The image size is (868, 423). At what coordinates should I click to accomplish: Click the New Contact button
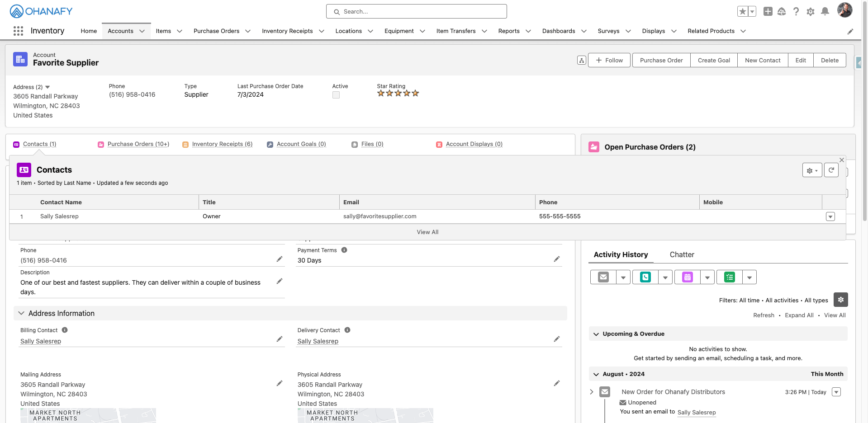[x=763, y=61]
